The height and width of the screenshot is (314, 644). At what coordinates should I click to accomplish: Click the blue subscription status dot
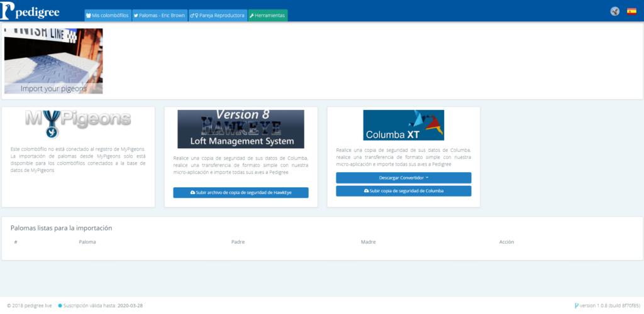pos(60,306)
